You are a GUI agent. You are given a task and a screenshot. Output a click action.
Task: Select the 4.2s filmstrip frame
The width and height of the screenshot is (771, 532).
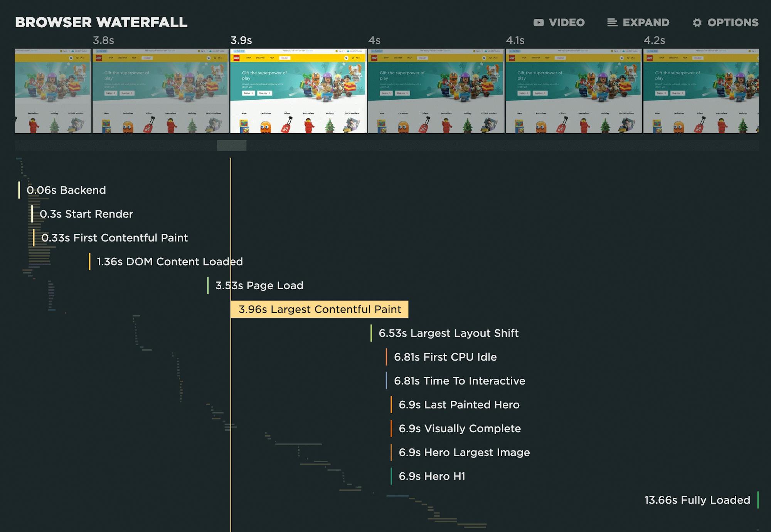(x=700, y=91)
